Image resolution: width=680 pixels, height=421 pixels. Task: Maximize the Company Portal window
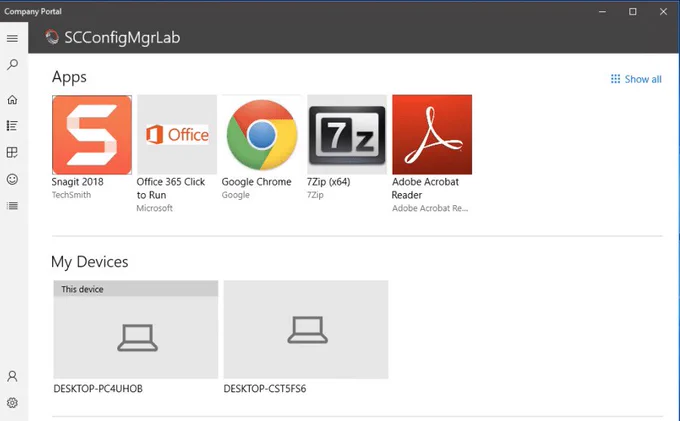pos(633,12)
